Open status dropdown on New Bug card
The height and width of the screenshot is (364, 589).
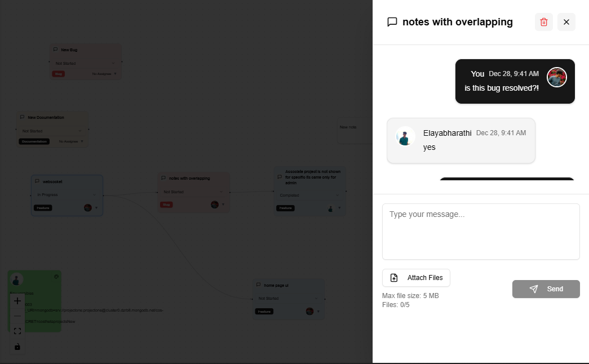click(85, 63)
